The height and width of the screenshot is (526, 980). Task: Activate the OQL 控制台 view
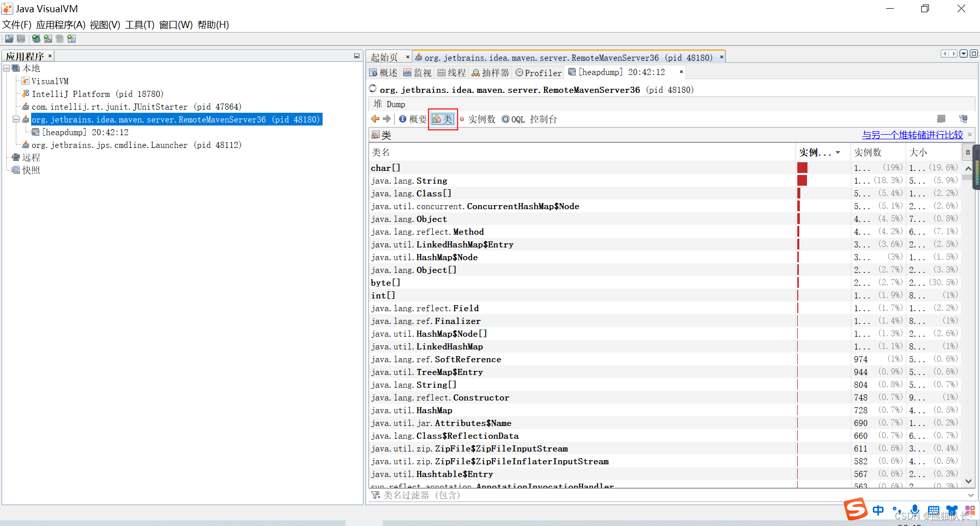point(529,119)
